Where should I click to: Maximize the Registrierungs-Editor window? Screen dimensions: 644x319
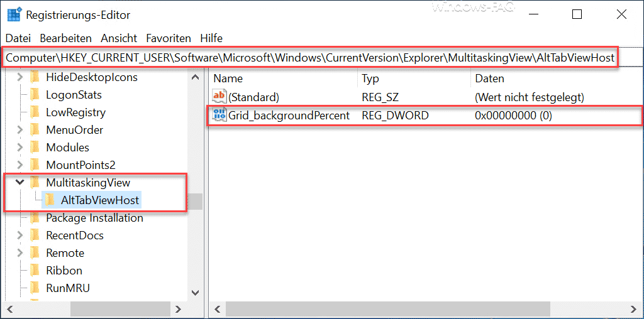pyautogui.click(x=577, y=14)
